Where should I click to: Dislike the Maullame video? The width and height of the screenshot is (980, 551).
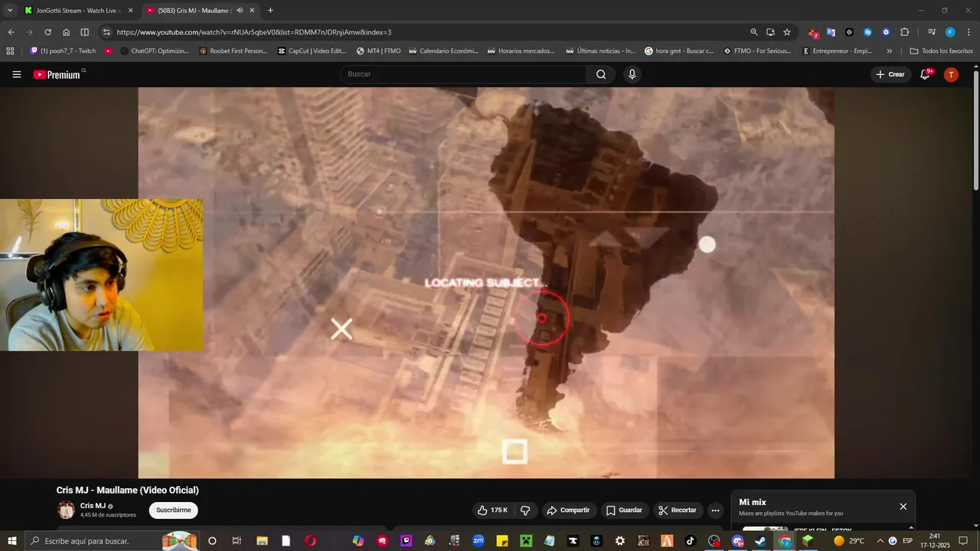pos(525,510)
